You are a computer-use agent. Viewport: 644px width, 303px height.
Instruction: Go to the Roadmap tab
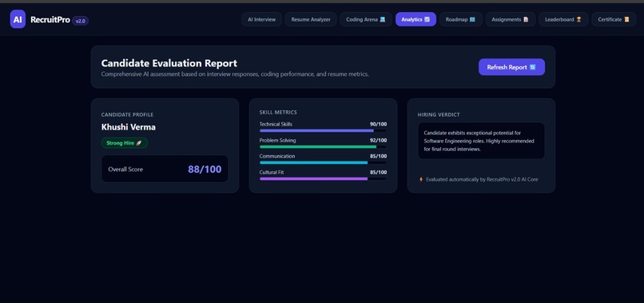click(461, 19)
